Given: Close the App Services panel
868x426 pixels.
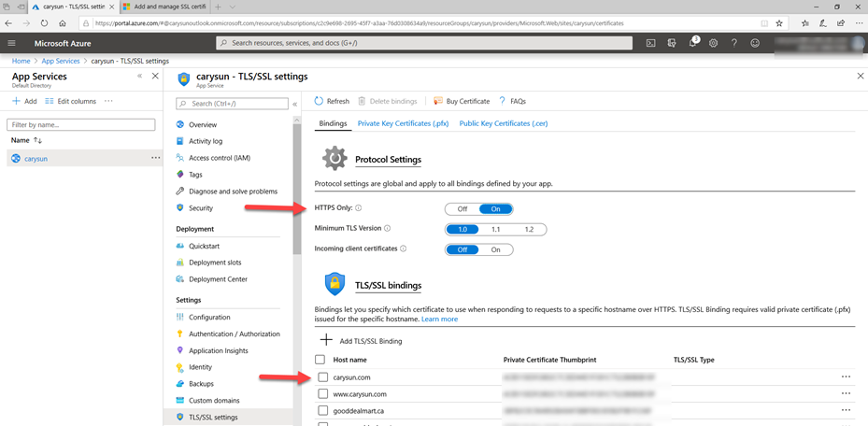Looking at the screenshot, I should pyautogui.click(x=155, y=76).
